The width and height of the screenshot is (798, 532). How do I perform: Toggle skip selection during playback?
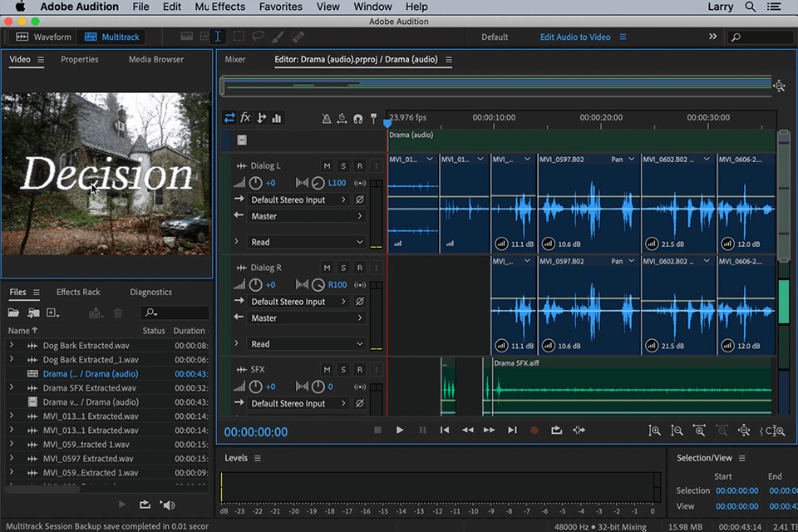579,431
